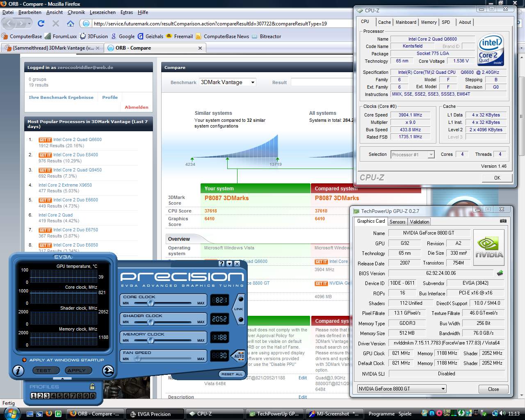525x420 pixels.
Task: Open Firefox Extras menu
Action: 127,12
